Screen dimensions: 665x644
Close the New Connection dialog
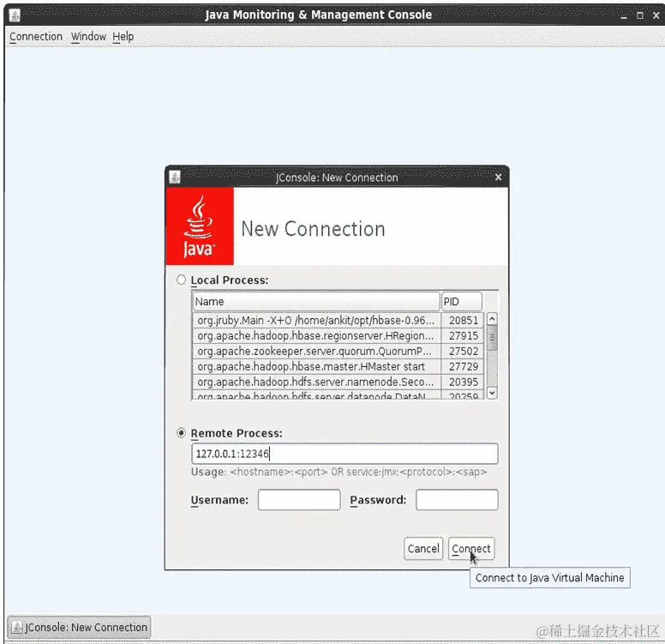(x=499, y=177)
